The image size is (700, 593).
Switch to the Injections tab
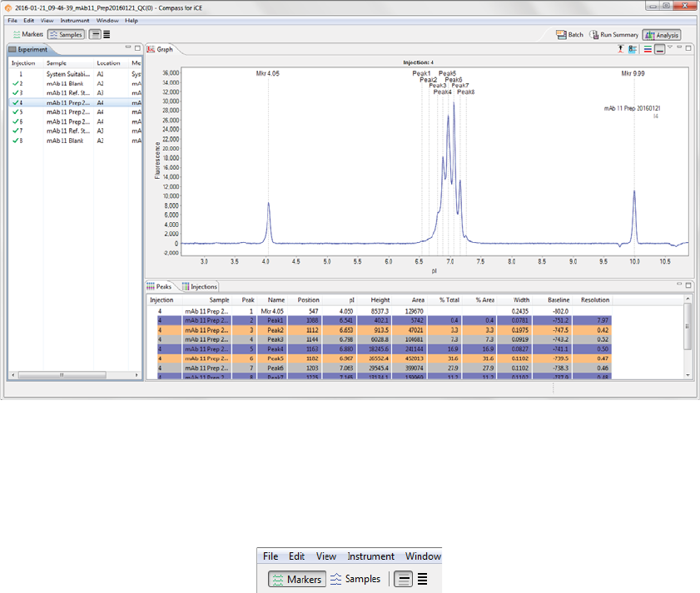click(200, 287)
